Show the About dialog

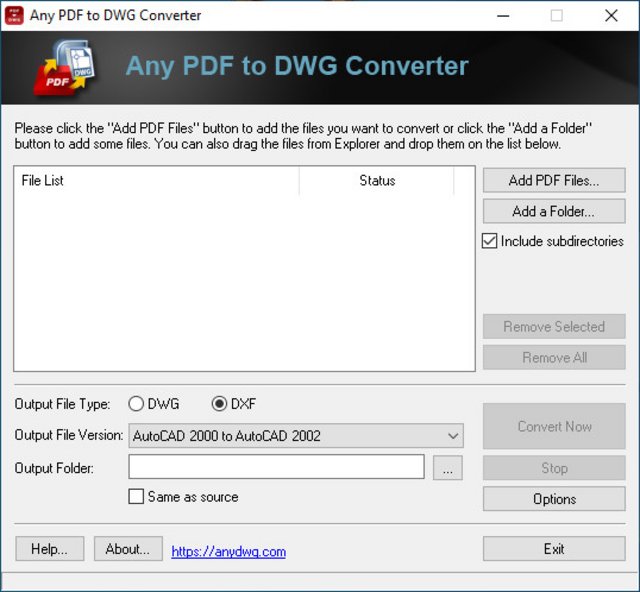pos(128,549)
